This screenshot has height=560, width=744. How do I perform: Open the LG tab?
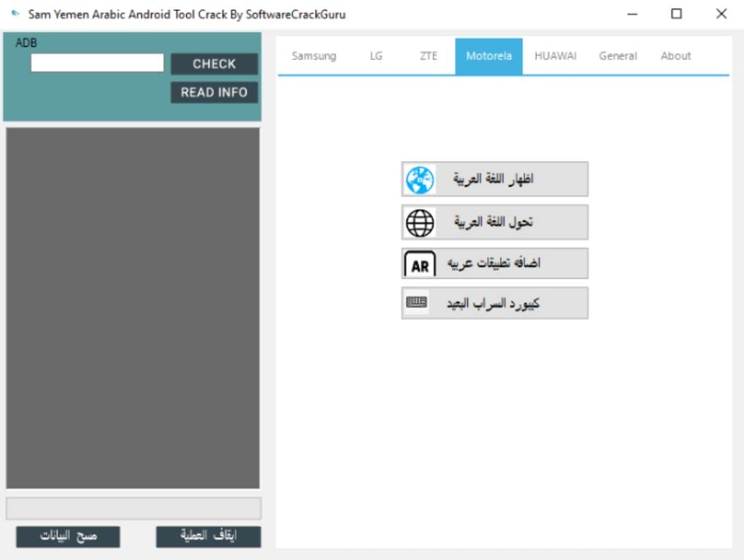(x=376, y=56)
